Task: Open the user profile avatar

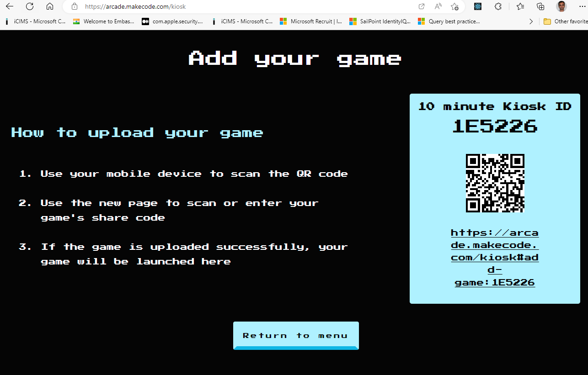Action: [x=561, y=6]
